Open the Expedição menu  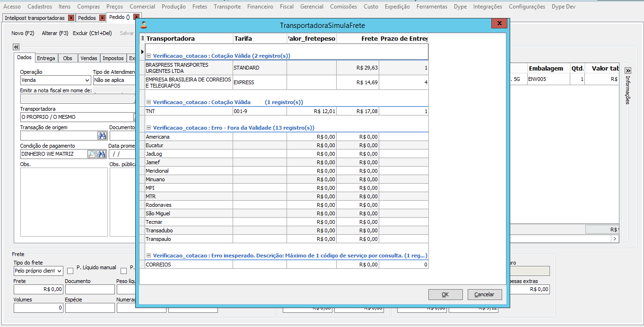(397, 7)
